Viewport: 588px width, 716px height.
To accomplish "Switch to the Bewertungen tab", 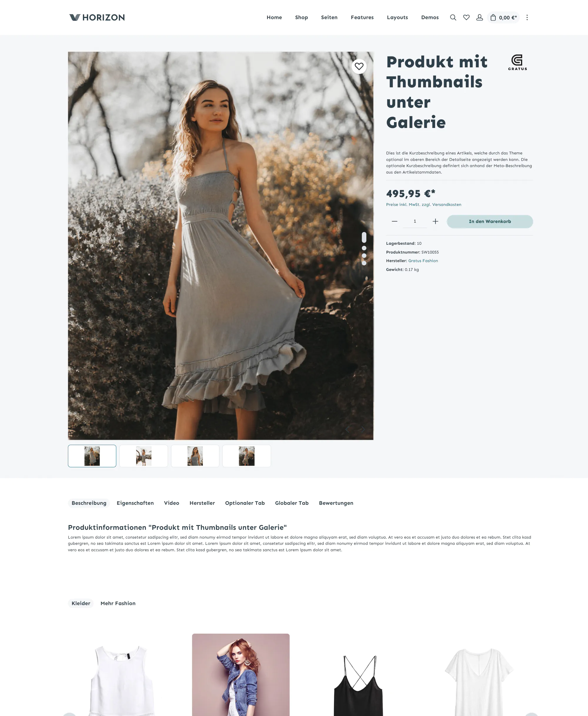I will point(336,503).
